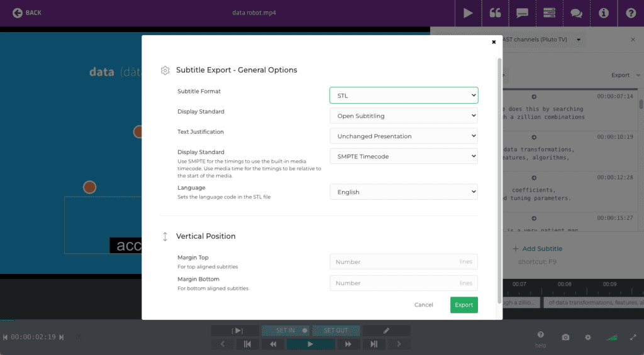Click the SET IN button
This screenshot has width=644, height=355.
[x=286, y=330]
